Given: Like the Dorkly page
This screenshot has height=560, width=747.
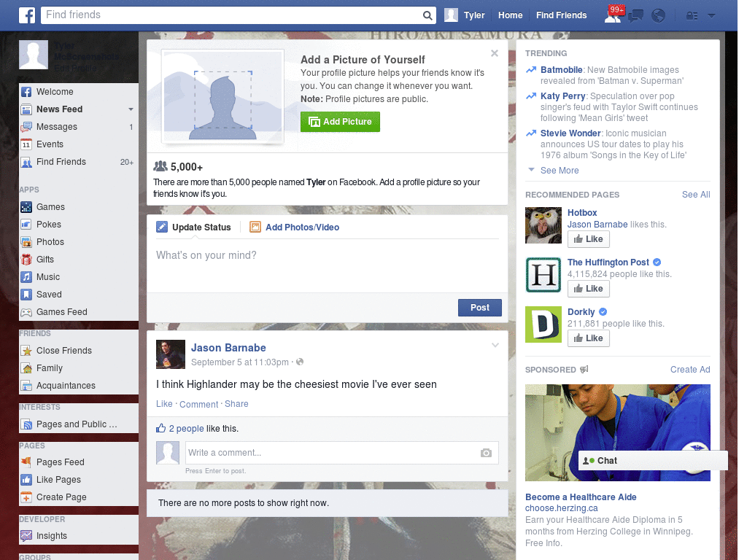Looking at the screenshot, I should 589,338.
